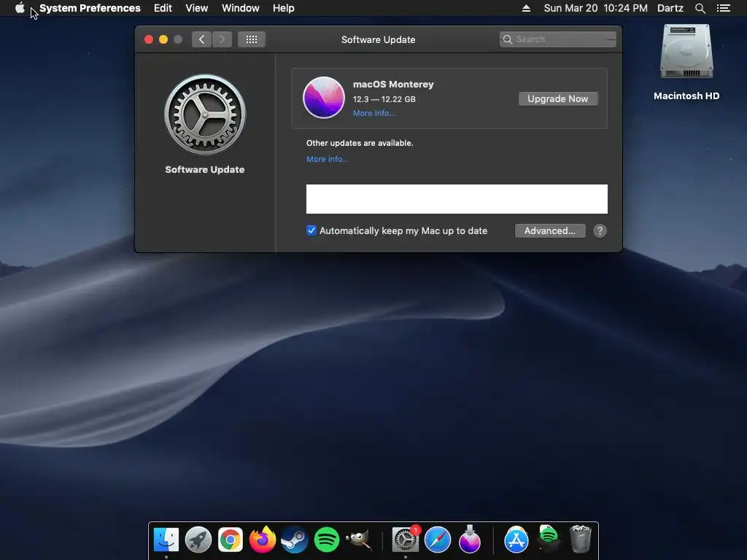Screen dimensions: 747x560
Task: Open More Info link under macOS Monterey
Action: tap(374, 113)
